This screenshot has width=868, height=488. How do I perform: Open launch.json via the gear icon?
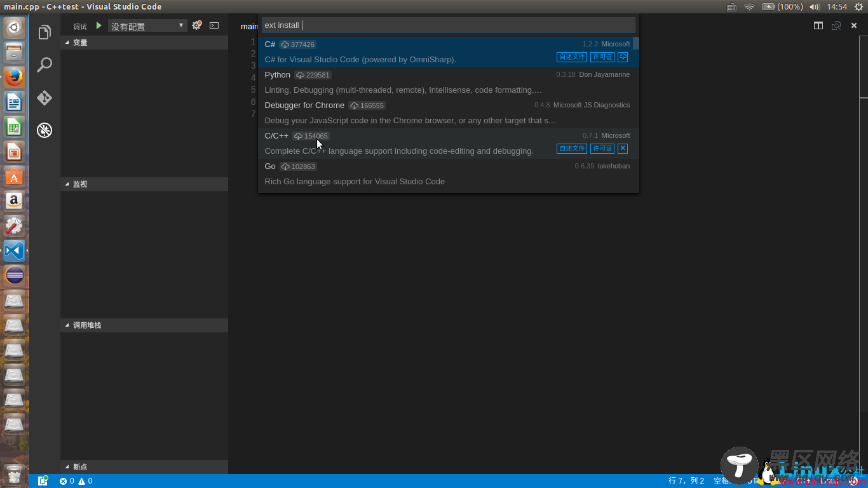(x=196, y=25)
